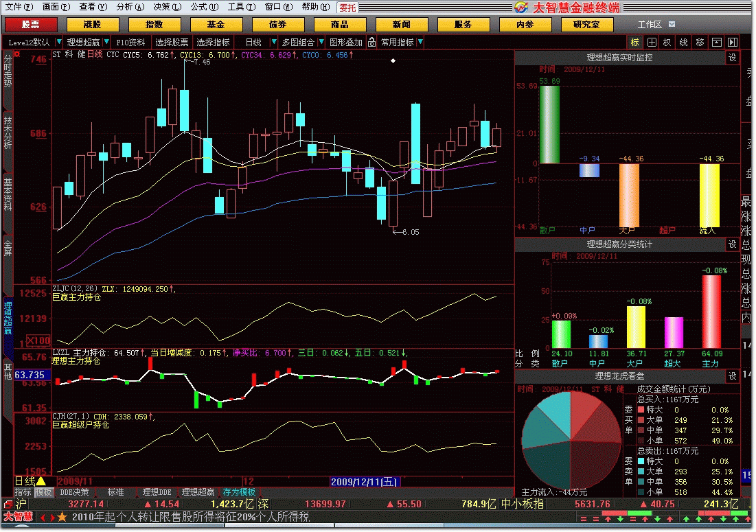Open the 窗口 menu
This screenshot has height=532, width=756.
(x=279, y=7)
